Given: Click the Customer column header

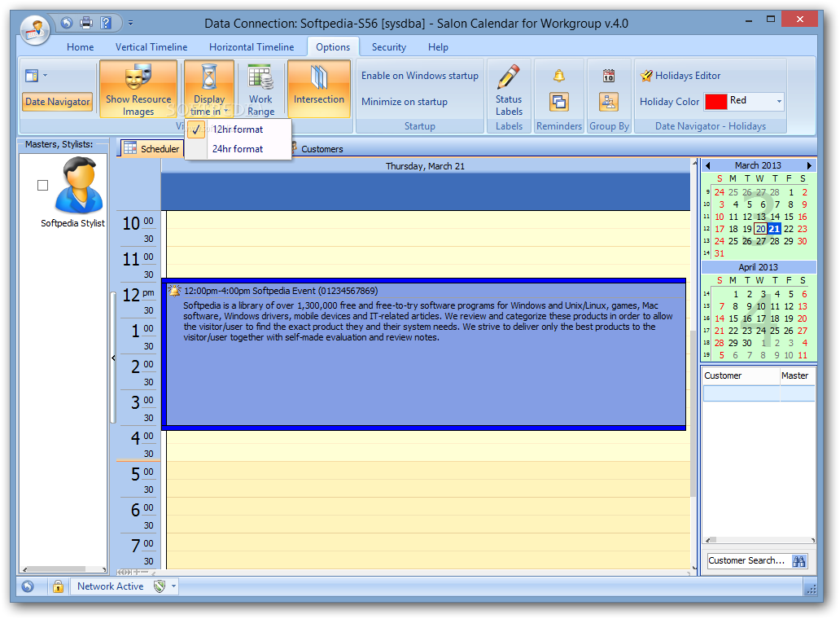Looking at the screenshot, I should [741, 375].
